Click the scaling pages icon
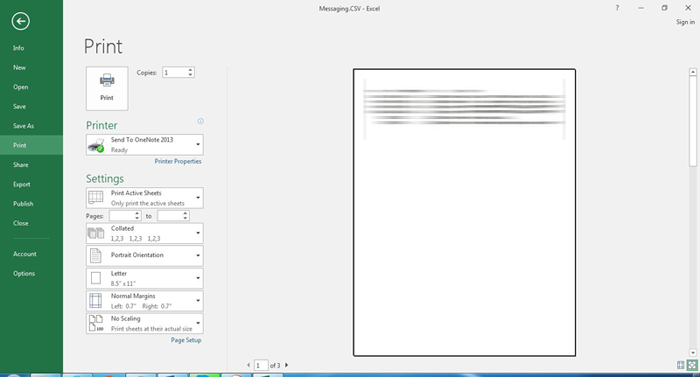This screenshot has height=377, width=700. coord(96,323)
